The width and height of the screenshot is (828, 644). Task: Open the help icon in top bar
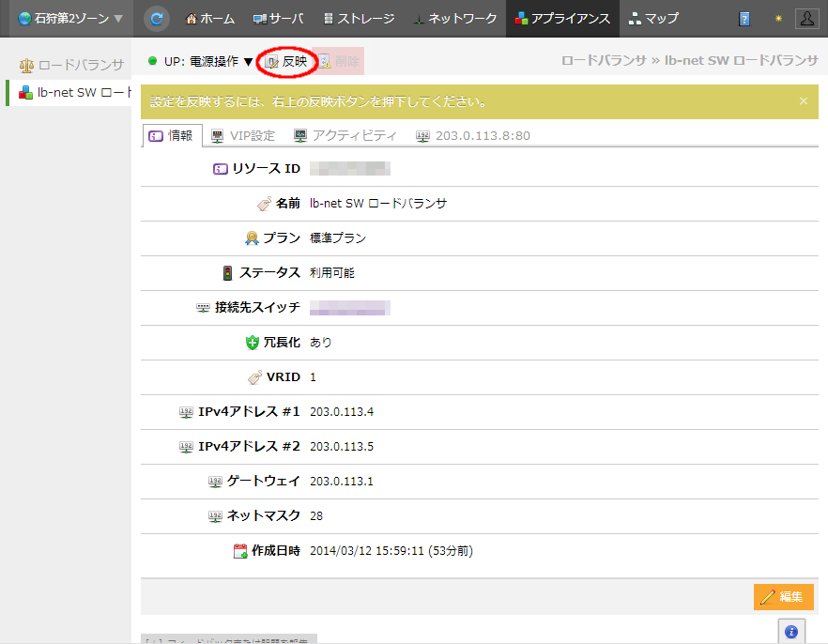pos(744,19)
